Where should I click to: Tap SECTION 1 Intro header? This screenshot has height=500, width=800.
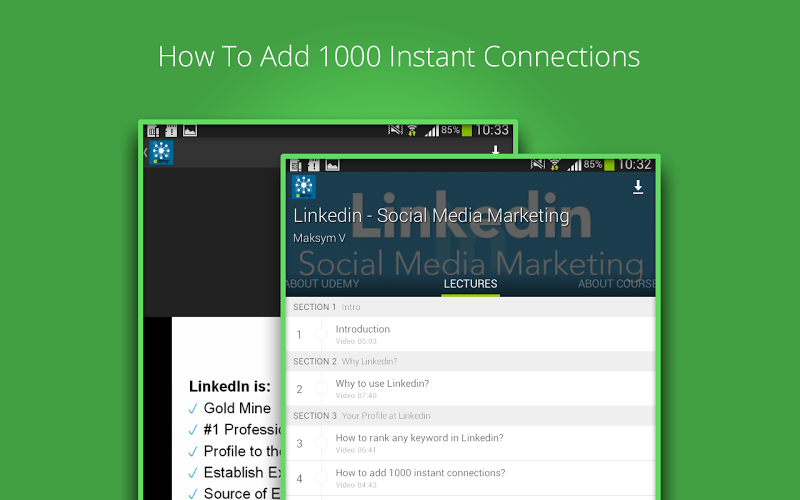[x=470, y=307]
